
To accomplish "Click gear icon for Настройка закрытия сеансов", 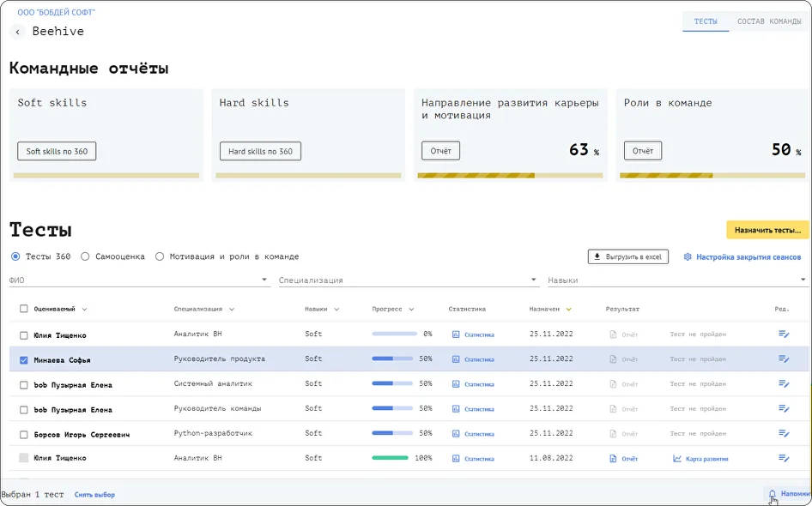I will pos(688,257).
